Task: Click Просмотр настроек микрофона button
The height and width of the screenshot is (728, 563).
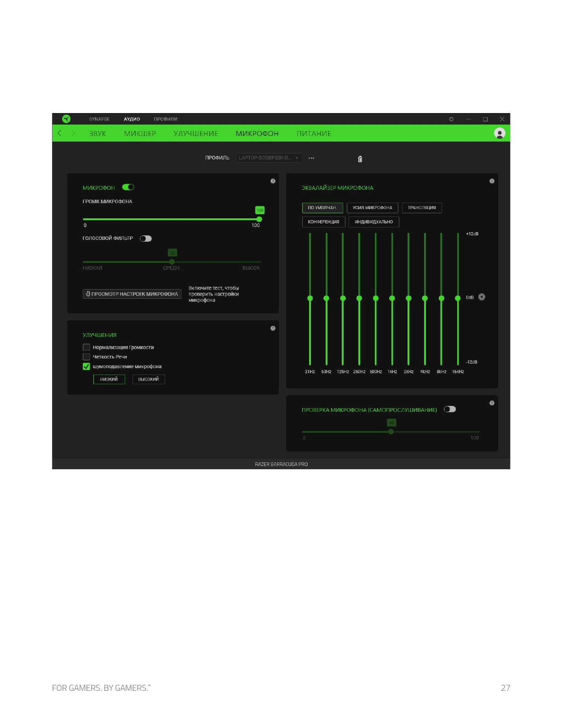Action: pos(132,294)
